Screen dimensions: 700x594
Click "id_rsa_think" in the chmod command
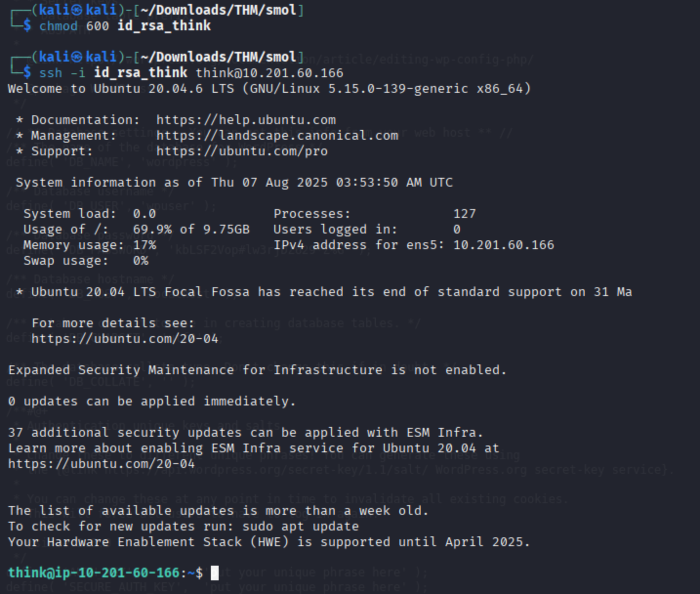click(164, 26)
